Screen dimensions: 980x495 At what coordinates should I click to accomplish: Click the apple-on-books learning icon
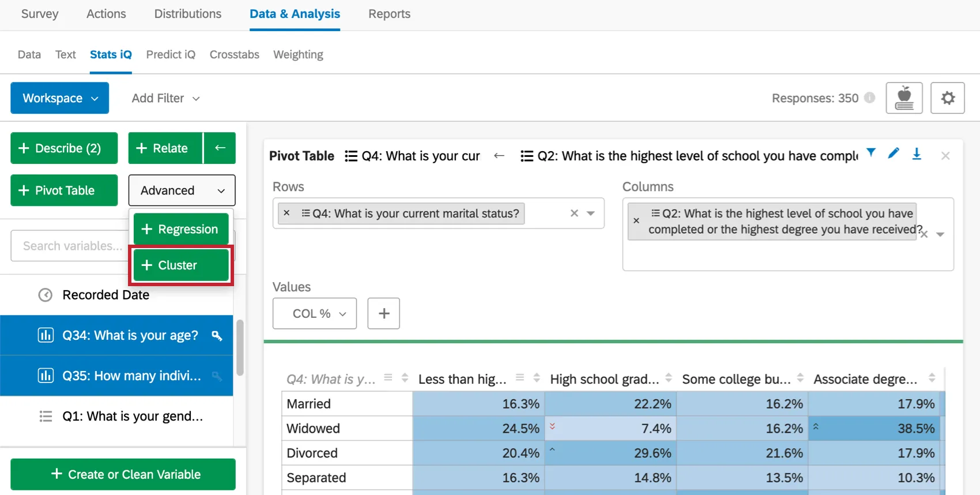pos(904,98)
